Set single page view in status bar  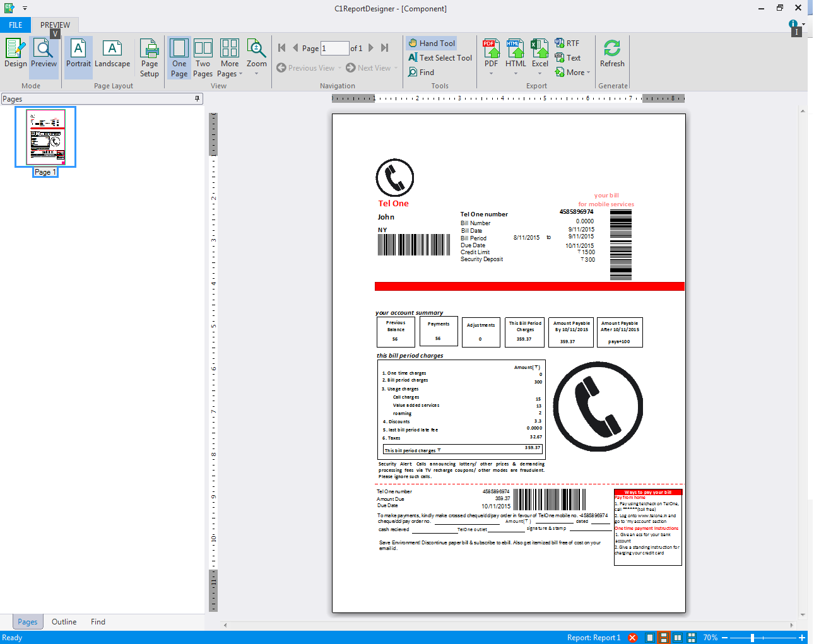(649, 638)
